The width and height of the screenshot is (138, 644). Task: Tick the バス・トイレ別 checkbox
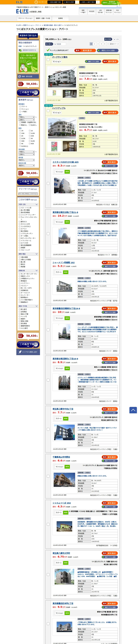20,208
